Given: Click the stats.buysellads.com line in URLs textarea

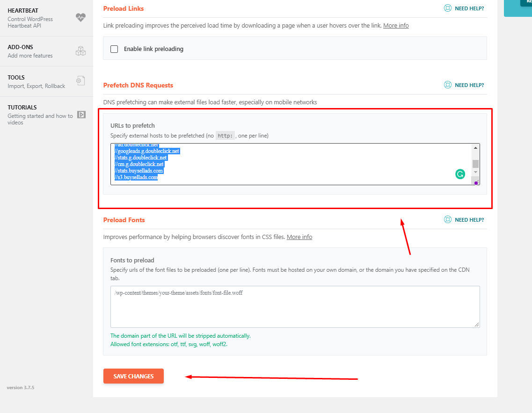Looking at the screenshot, I should pos(139,171).
